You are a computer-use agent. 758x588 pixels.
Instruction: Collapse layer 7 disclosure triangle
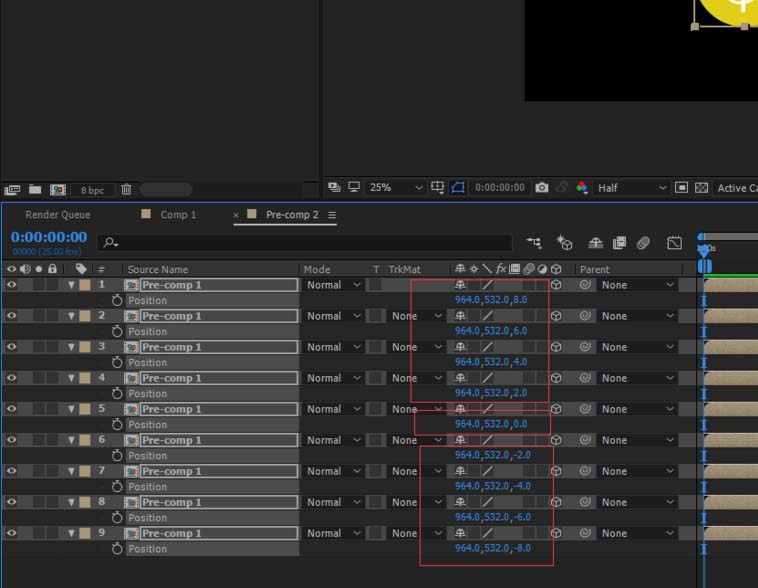tap(71, 471)
